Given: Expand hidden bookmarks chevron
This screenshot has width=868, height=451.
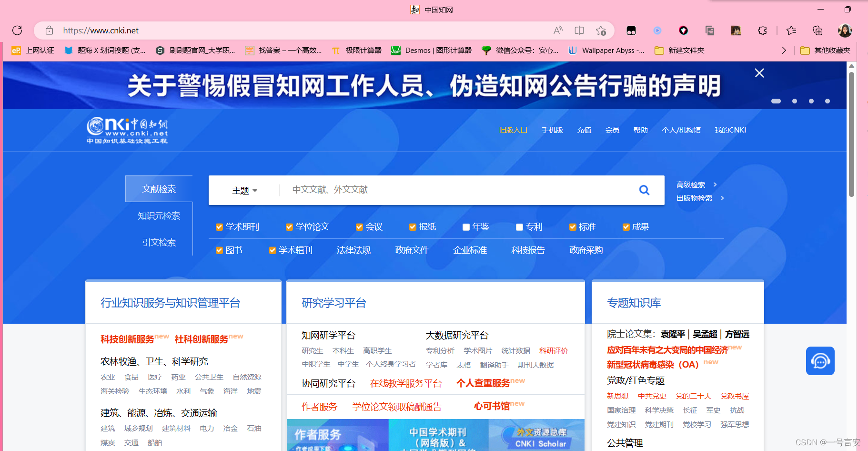Looking at the screenshot, I should click(x=784, y=51).
